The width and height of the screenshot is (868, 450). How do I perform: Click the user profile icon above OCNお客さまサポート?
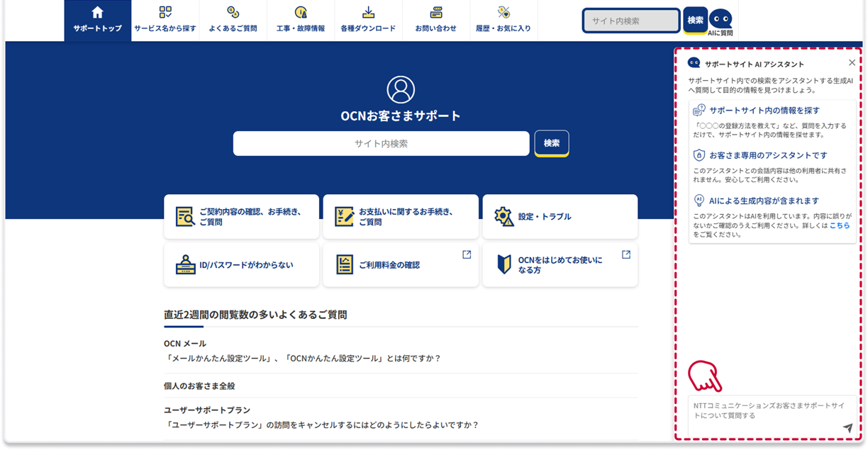point(401,90)
